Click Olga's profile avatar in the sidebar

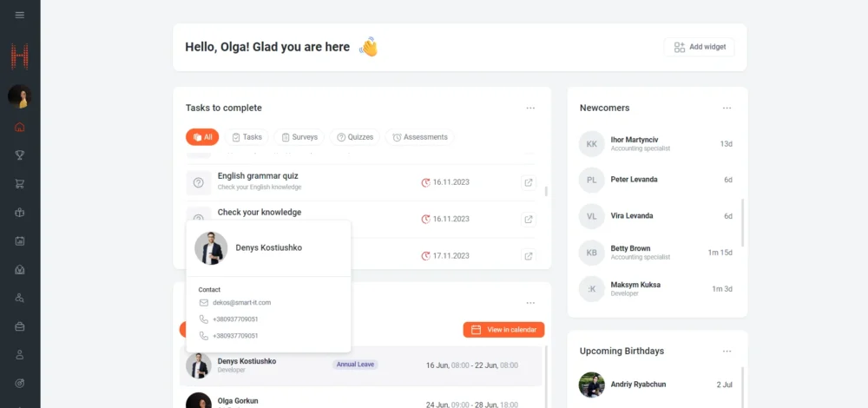pyautogui.click(x=20, y=96)
